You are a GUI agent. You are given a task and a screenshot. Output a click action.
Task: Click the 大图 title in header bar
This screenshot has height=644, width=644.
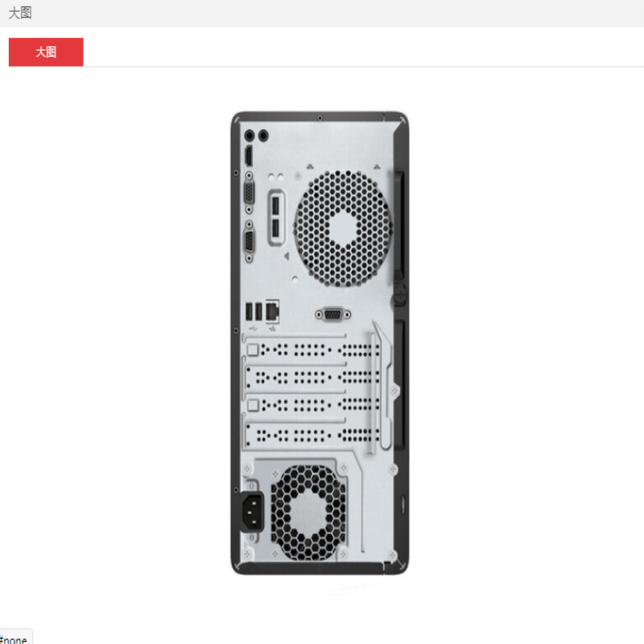(19, 13)
